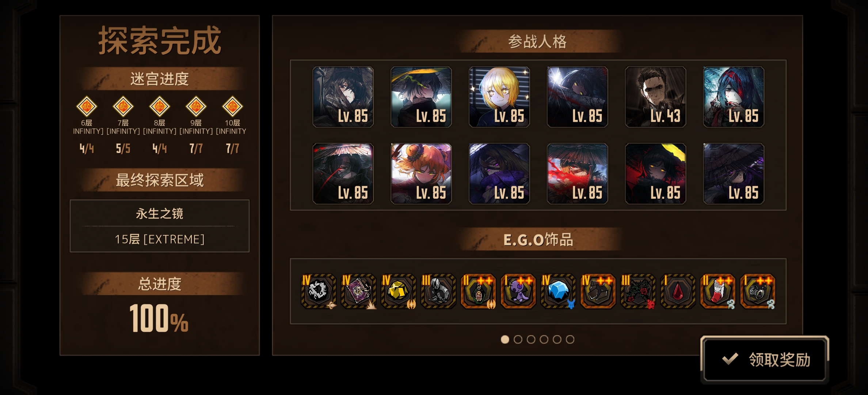Click the 领取奖励 claim rewards button
This screenshot has height=395, width=868.
765,360
